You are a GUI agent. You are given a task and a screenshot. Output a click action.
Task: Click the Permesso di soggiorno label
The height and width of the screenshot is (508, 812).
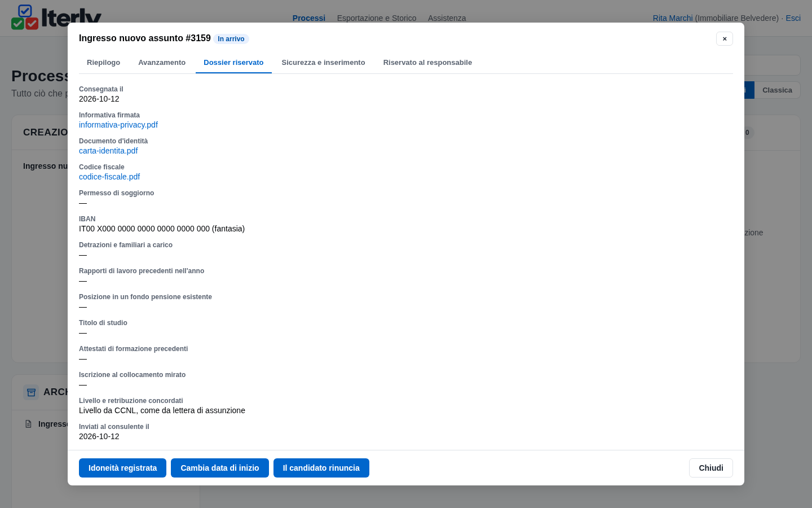[116, 193]
